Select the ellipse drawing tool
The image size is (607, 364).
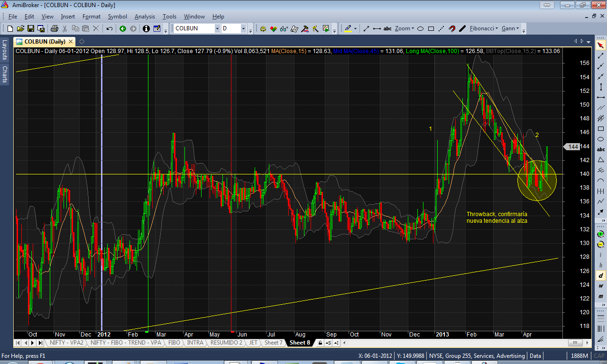(420, 28)
